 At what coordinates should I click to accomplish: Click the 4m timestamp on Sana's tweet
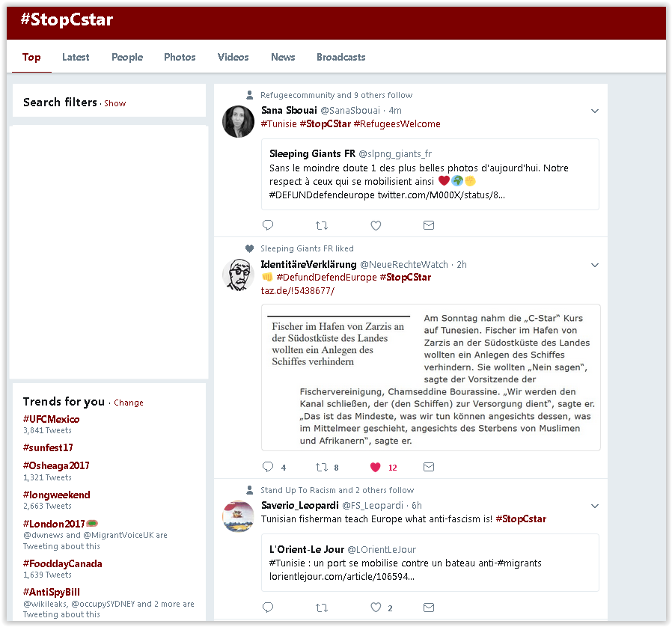[395, 111]
